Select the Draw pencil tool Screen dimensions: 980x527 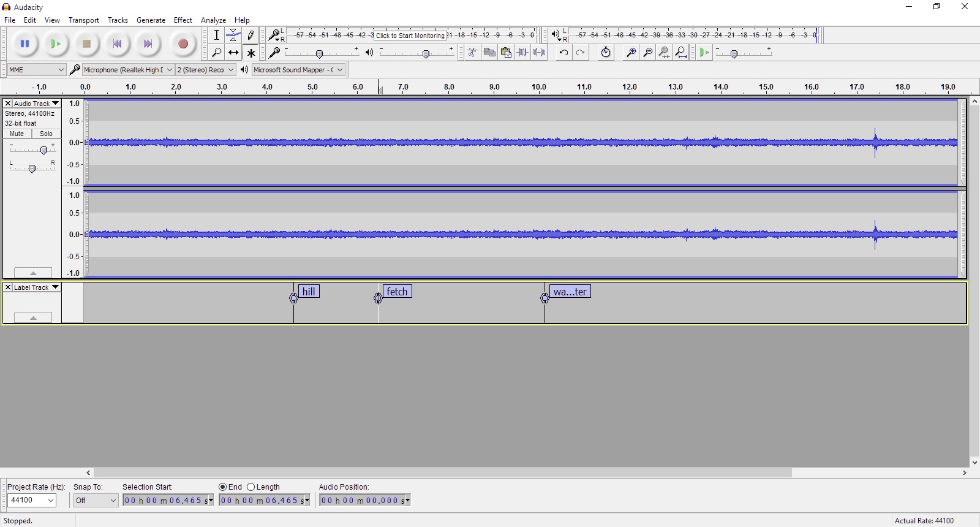[251, 36]
